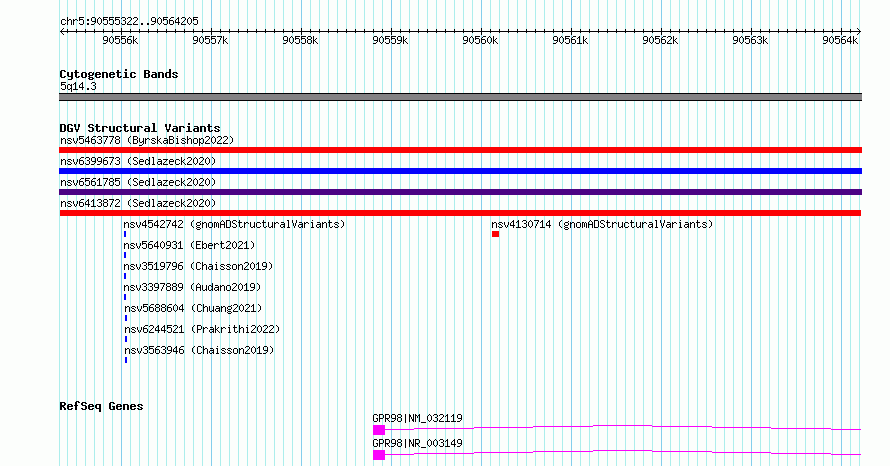Click the blue marker under nsv3563946

coord(126,360)
